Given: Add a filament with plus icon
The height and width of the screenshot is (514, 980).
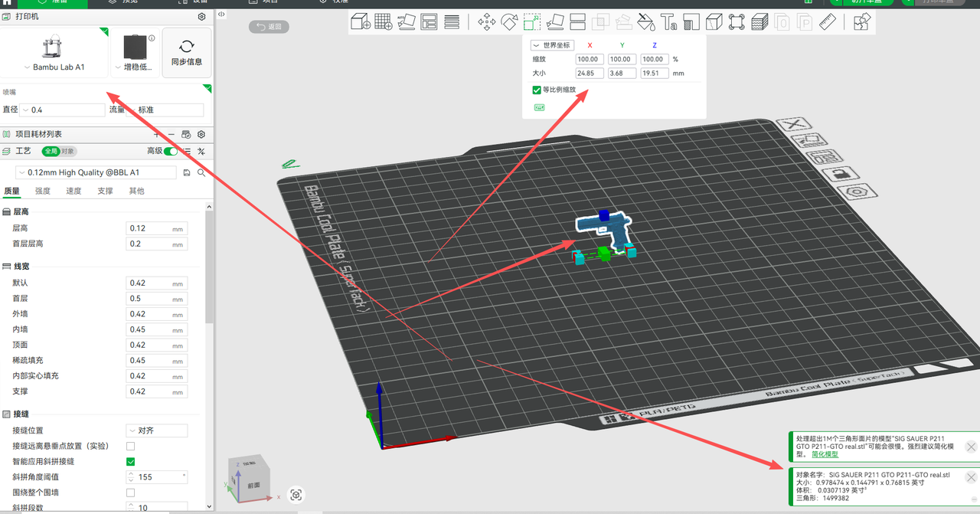Looking at the screenshot, I should (156, 134).
